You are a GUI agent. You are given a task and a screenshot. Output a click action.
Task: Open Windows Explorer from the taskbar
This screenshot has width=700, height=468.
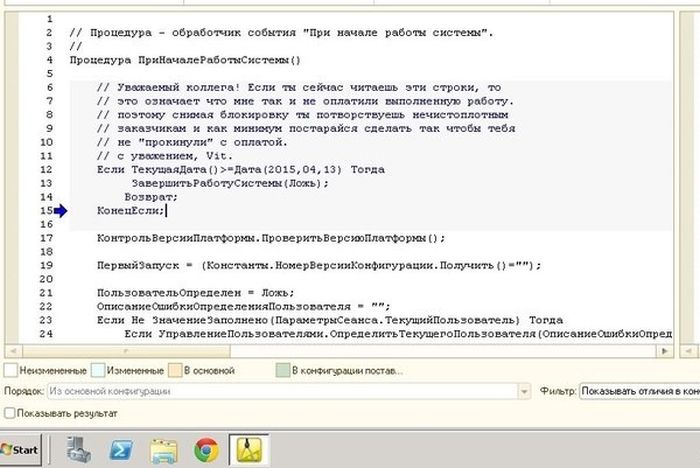164,450
